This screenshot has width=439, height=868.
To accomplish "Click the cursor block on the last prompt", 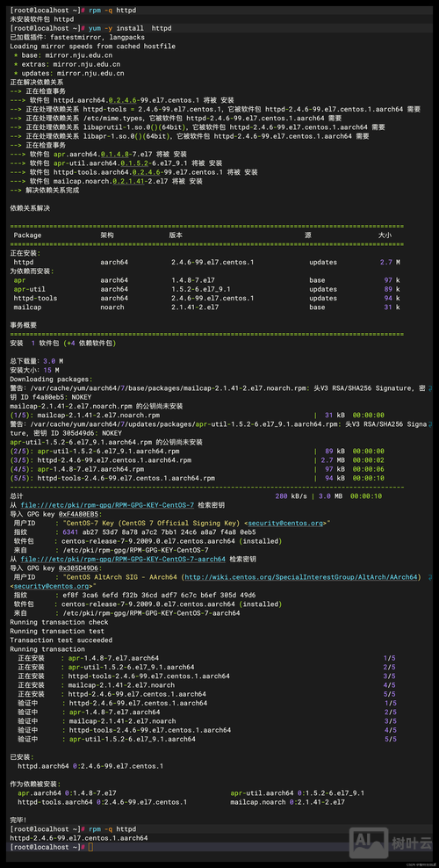I will coord(90,848).
